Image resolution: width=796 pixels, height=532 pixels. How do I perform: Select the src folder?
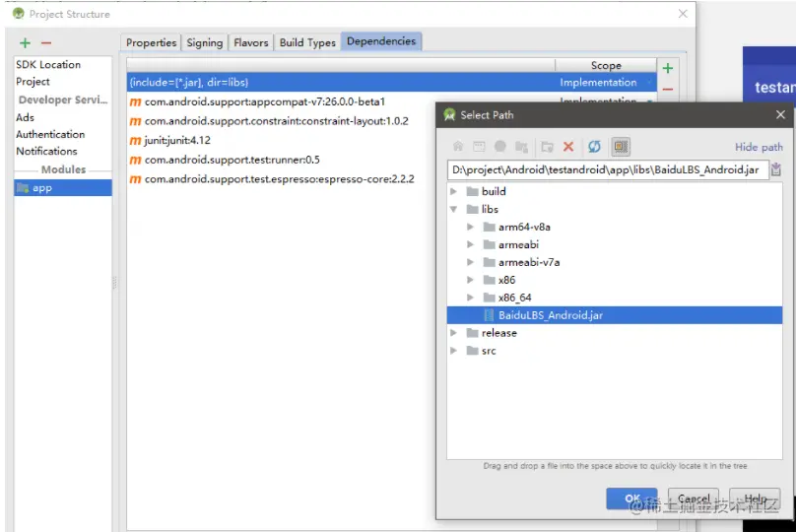coord(489,351)
